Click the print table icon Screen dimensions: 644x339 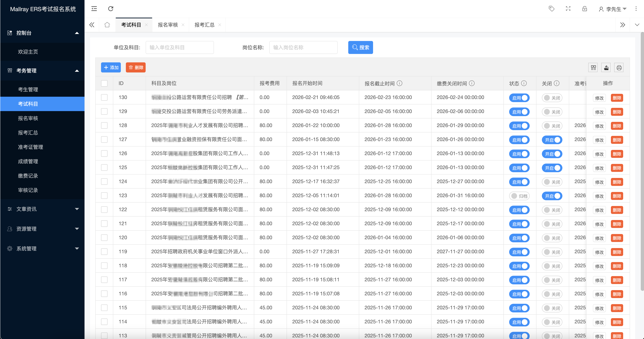tap(619, 68)
